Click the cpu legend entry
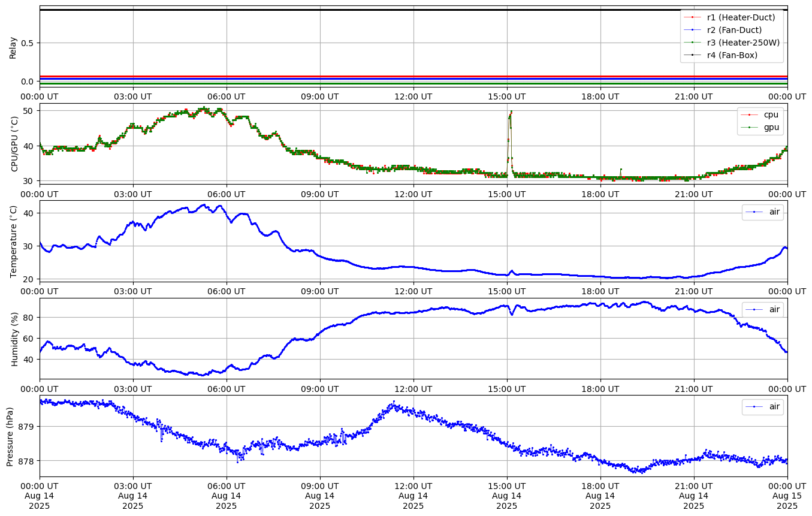Viewport: 812px width, 516px height. pyautogui.click(x=760, y=114)
